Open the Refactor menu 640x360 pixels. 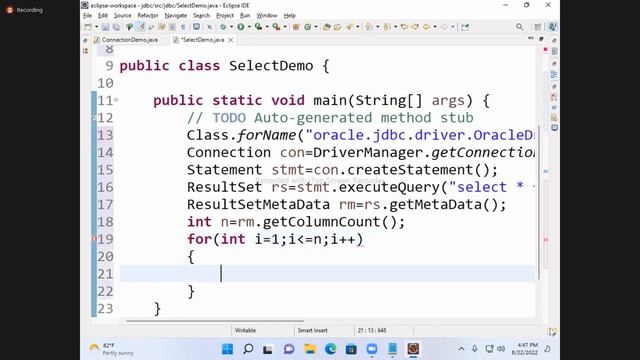148,16
